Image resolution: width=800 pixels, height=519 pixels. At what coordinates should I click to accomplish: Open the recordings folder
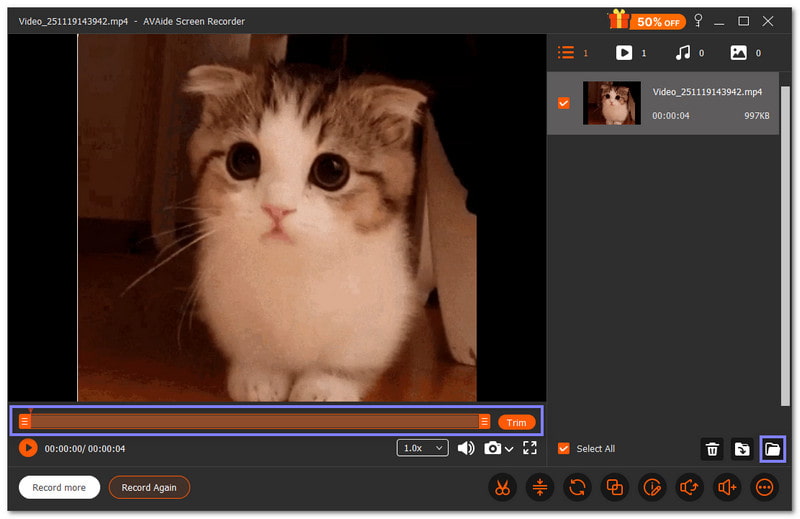point(773,449)
